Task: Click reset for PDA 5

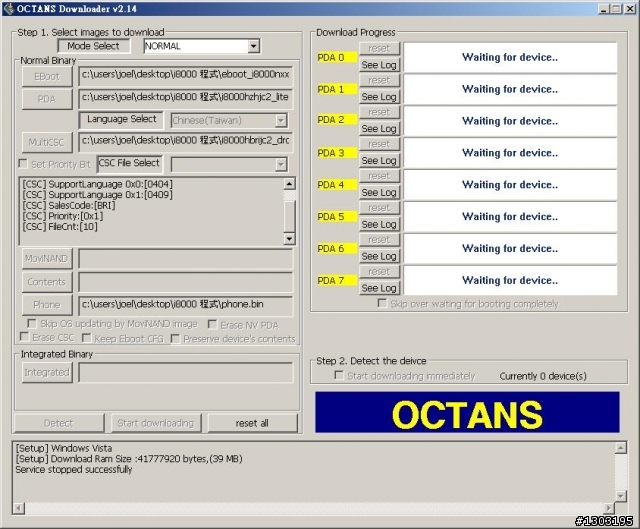Action: tap(379, 208)
